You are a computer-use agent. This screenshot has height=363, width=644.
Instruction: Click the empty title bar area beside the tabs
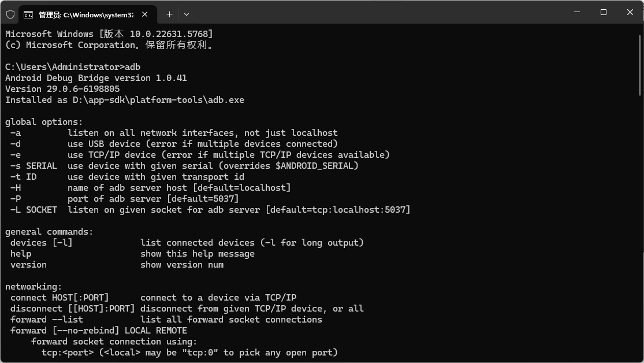(375, 13)
